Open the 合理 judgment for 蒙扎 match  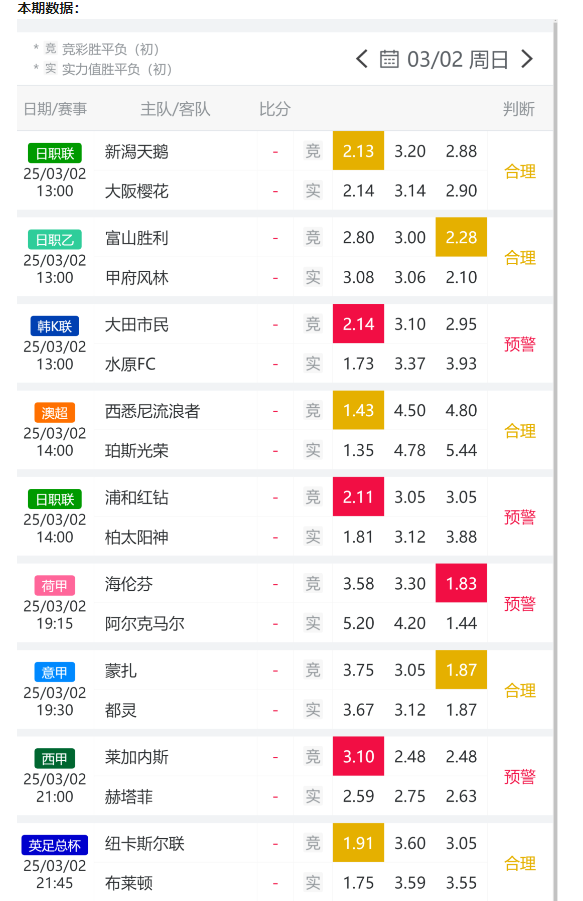coord(520,690)
